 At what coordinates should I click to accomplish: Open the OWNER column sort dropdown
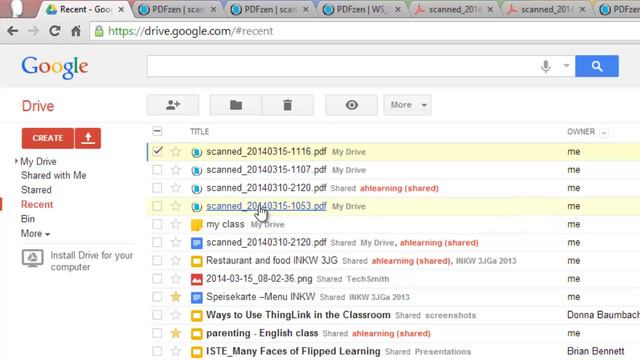click(604, 133)
